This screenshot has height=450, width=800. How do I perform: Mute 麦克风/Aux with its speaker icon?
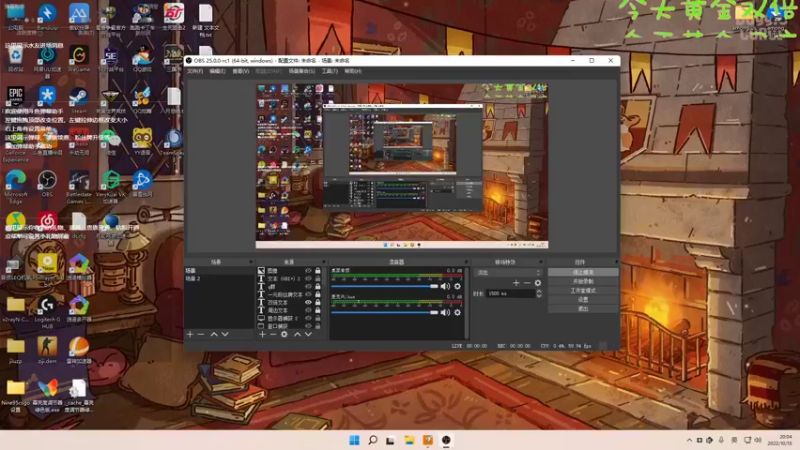click(445, 312)
